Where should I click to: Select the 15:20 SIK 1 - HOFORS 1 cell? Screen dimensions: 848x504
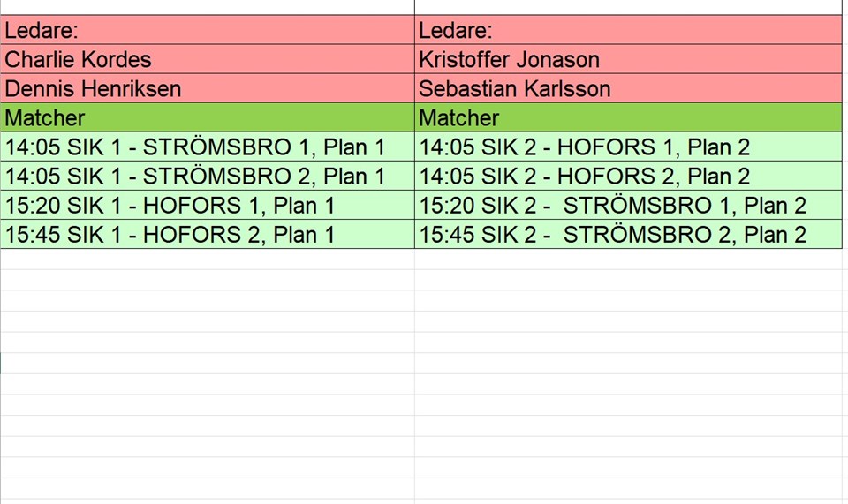pos(208,206)
